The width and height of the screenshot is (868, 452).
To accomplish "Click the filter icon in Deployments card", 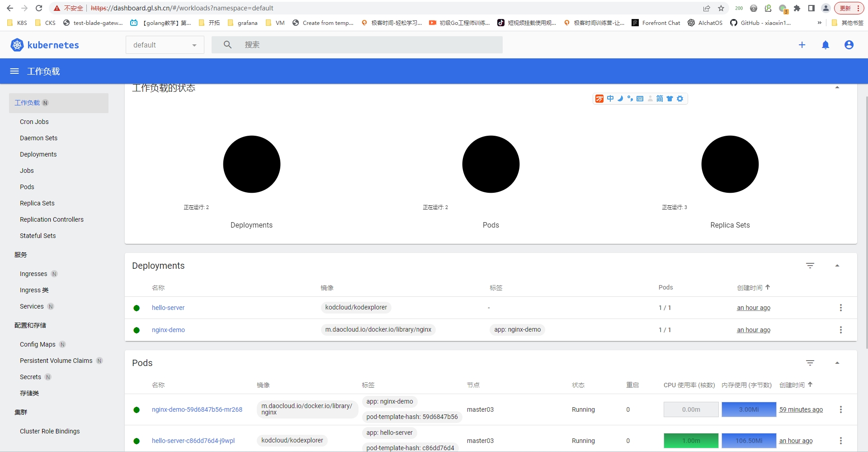I will point(810,266).
